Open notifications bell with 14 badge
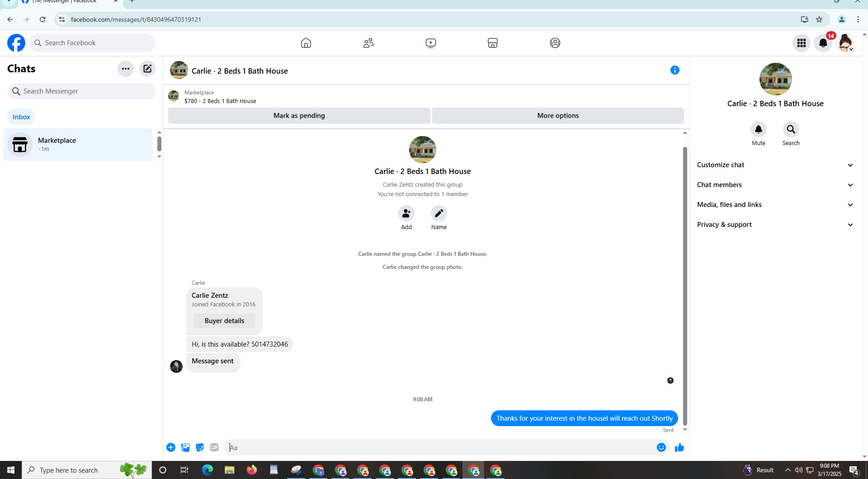The image size is (868, 479). [823, 43]
